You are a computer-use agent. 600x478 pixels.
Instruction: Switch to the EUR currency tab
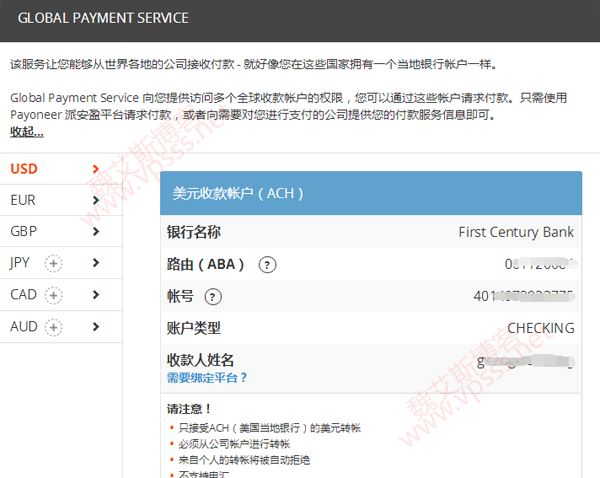[x=23, y=200]
